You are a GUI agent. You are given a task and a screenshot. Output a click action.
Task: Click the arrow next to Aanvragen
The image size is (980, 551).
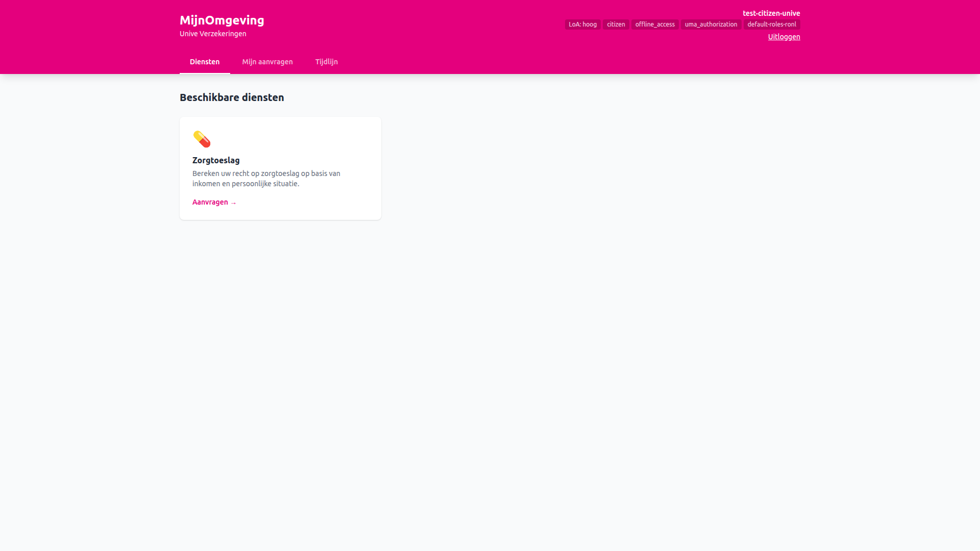pos(234,203)
